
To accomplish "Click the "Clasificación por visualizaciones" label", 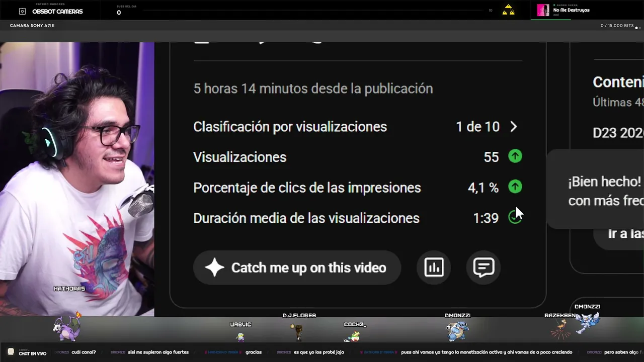I will (290, 127).
